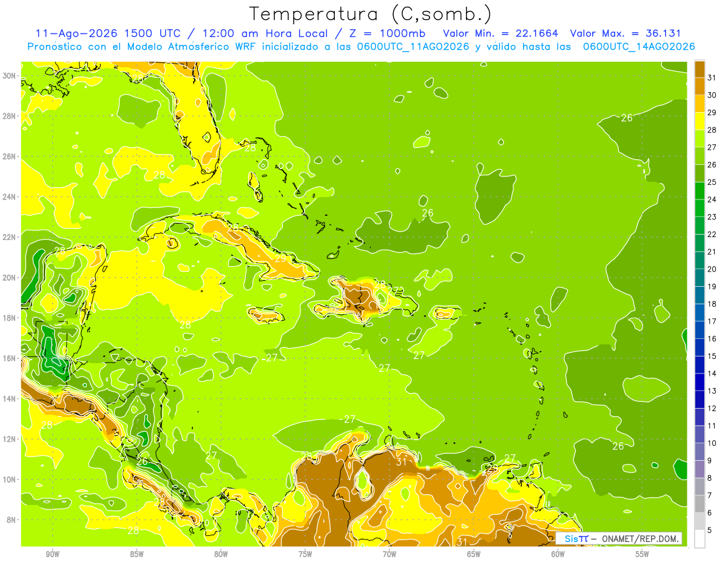
Task: Click the 75W longitude axis label
Action: pyautogui.click(x=305, y=554)
